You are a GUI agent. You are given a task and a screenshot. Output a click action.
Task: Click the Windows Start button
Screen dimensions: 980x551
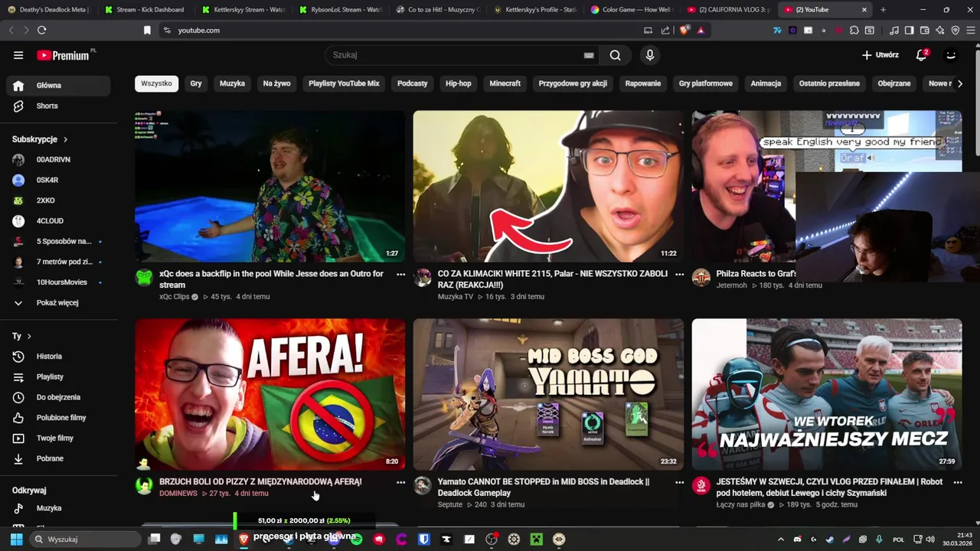click(16, 540)
